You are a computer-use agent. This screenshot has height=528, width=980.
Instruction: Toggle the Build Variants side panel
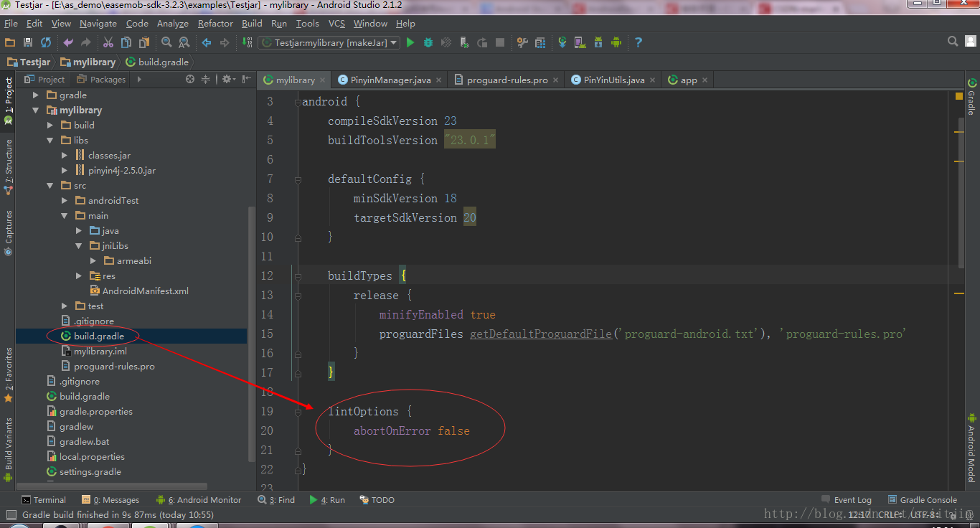(8, 449)
